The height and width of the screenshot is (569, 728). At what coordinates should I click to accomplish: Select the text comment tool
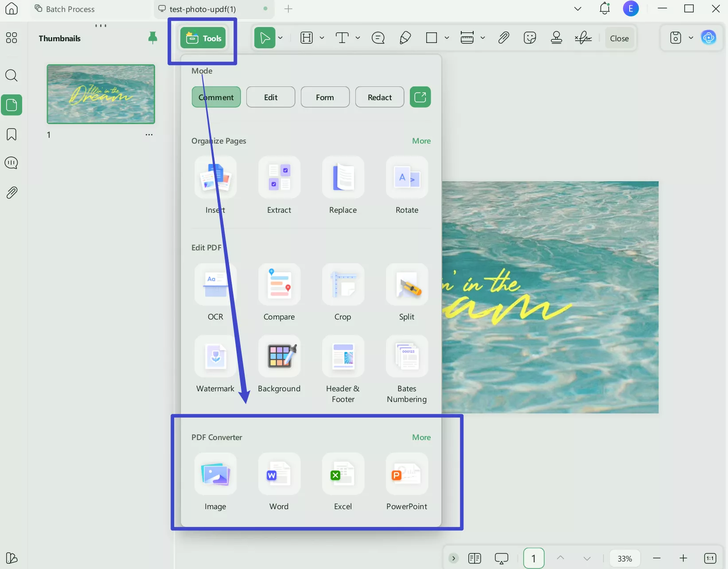tap(342, 38)
